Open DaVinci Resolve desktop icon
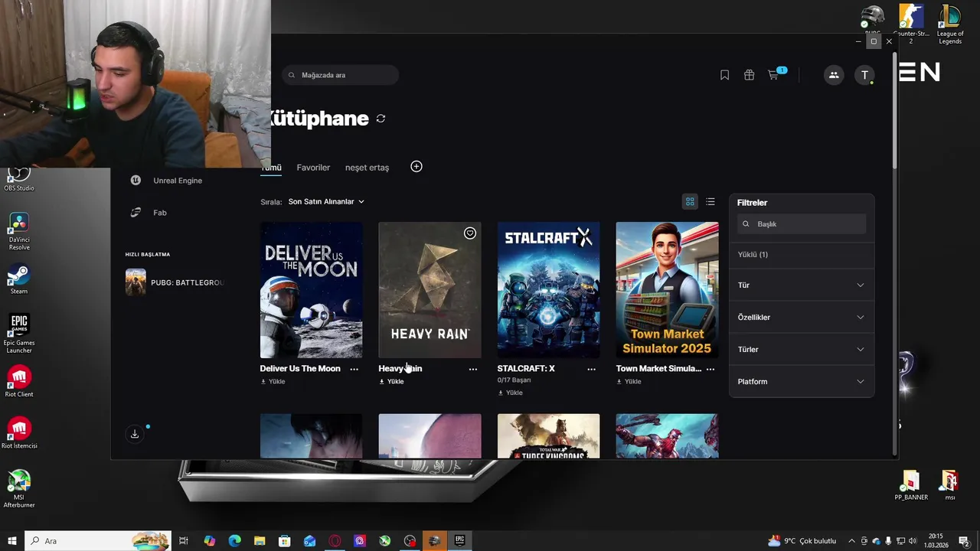Viewport: 980px width, 551px height. tap(19, 232)
